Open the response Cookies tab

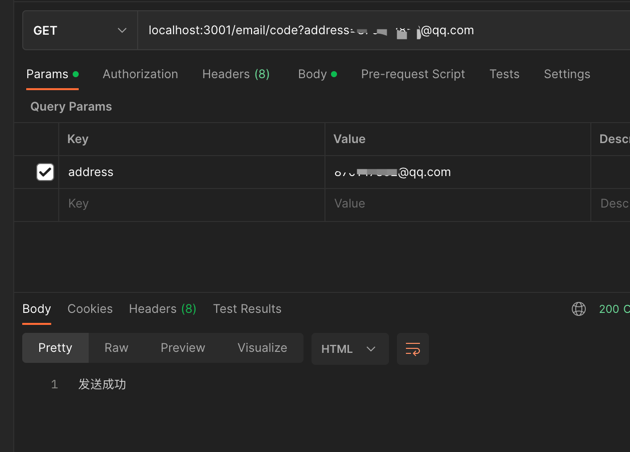[90, 309]
